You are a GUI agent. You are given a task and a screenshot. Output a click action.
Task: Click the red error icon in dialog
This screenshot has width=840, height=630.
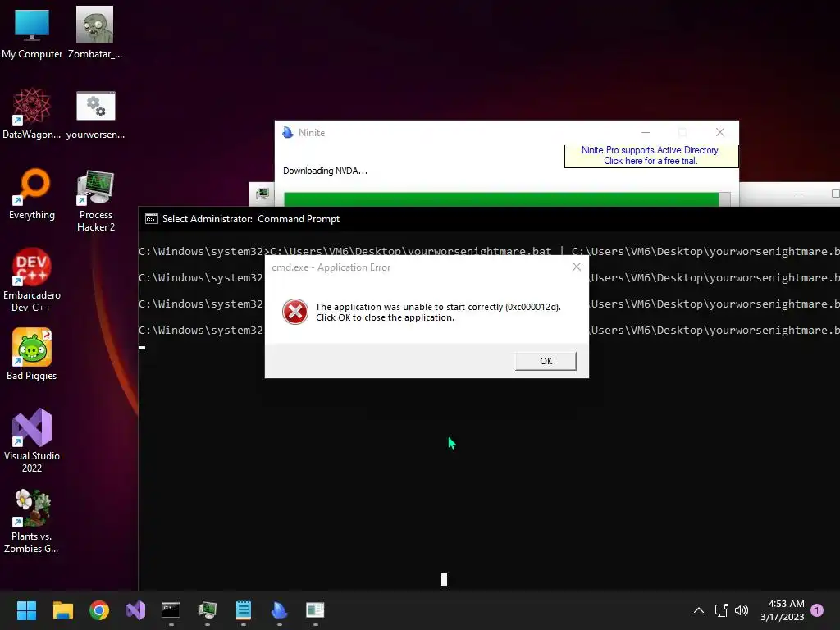tap(295, 312)
